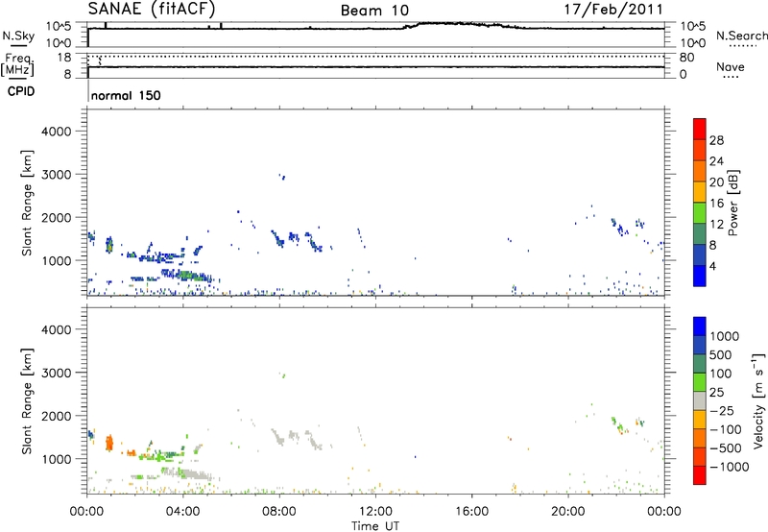This screenshot has height=532, width=768.
Task: Click the Beam 10 label
Action: tap(374, 11)
